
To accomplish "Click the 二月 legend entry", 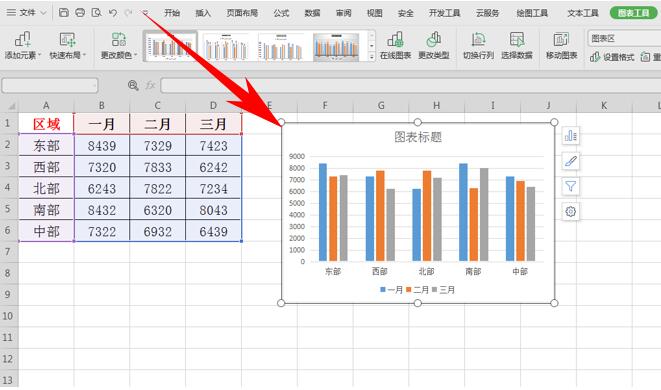I will pos(417,290).
